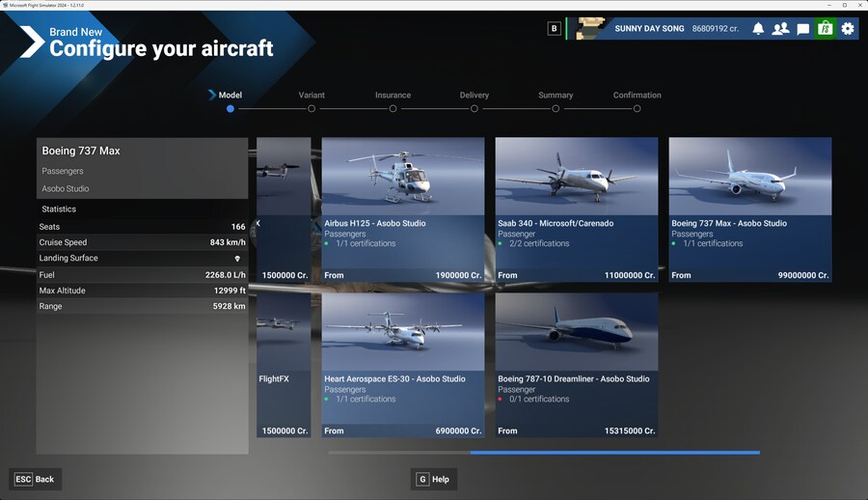This screenshot has width=868, height=500.
Task: Go to the Confirmation step
Action: (637, 109)
